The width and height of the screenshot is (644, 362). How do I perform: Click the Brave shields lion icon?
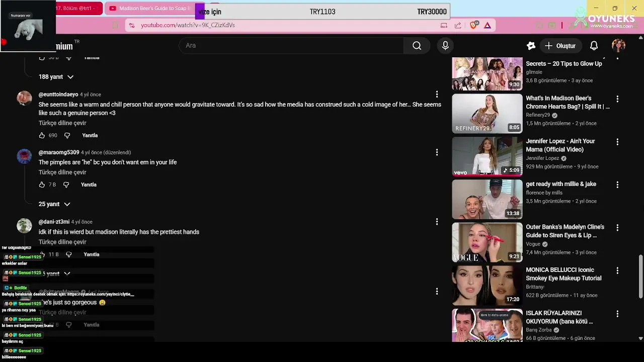[473, 25]
